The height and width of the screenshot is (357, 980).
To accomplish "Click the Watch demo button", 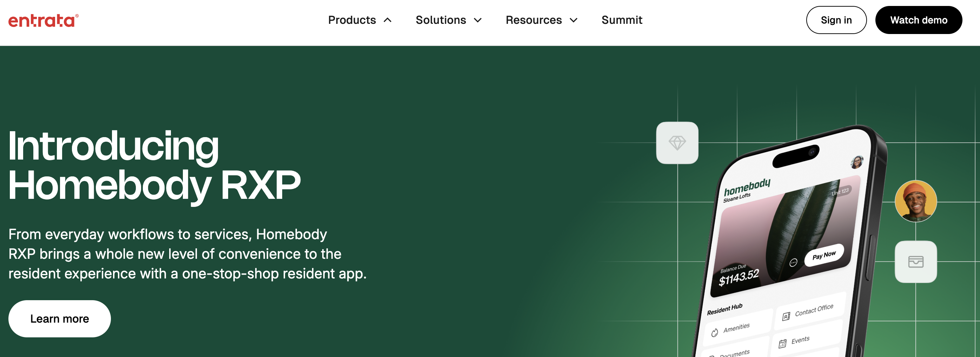I will (x=918, y=20).
